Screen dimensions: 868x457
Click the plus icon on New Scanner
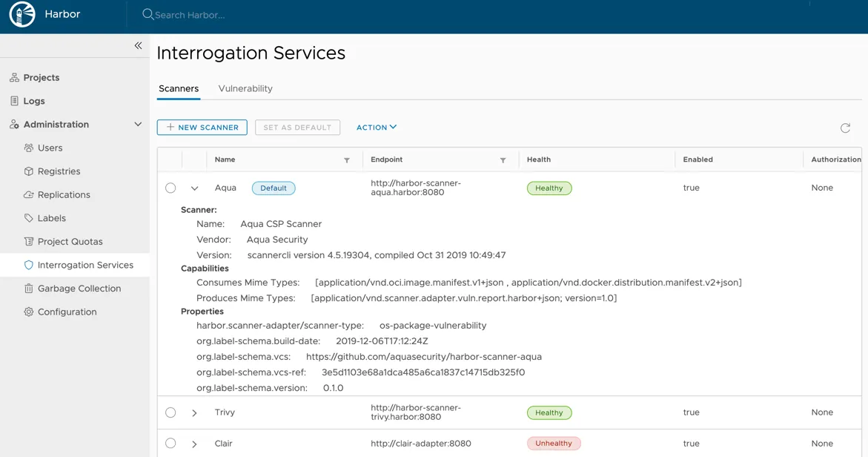pyautogui.click(x=170, y=127)
